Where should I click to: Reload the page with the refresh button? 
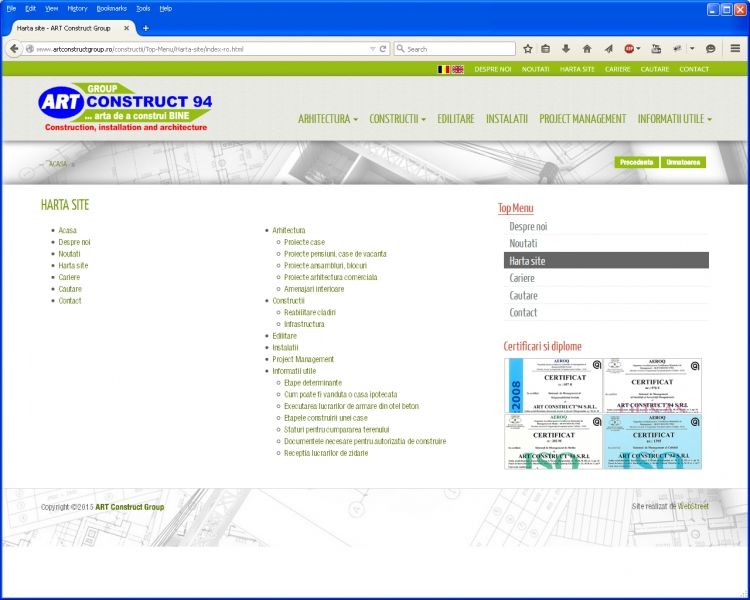pos(383,48)
